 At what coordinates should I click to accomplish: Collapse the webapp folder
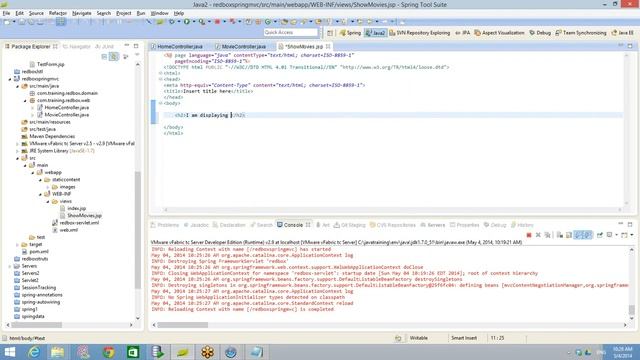pos(33,173)
